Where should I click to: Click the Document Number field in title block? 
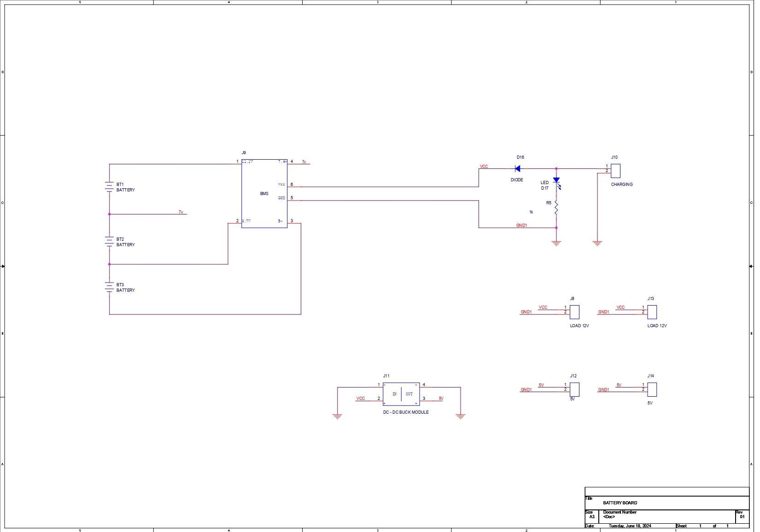coord(620,512)
